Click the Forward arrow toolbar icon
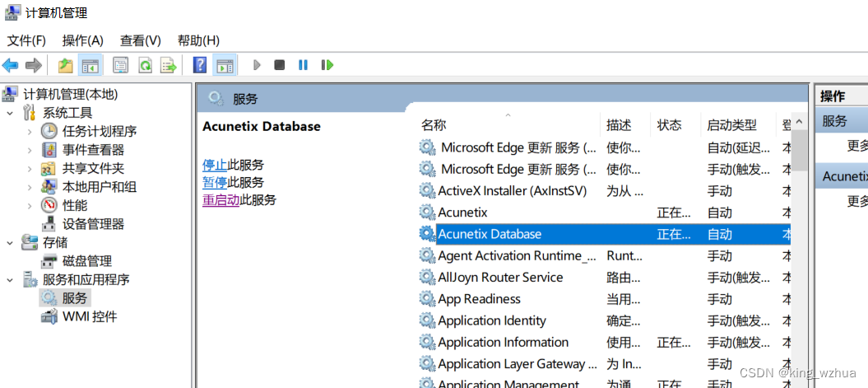 click(x=34, y=65)
